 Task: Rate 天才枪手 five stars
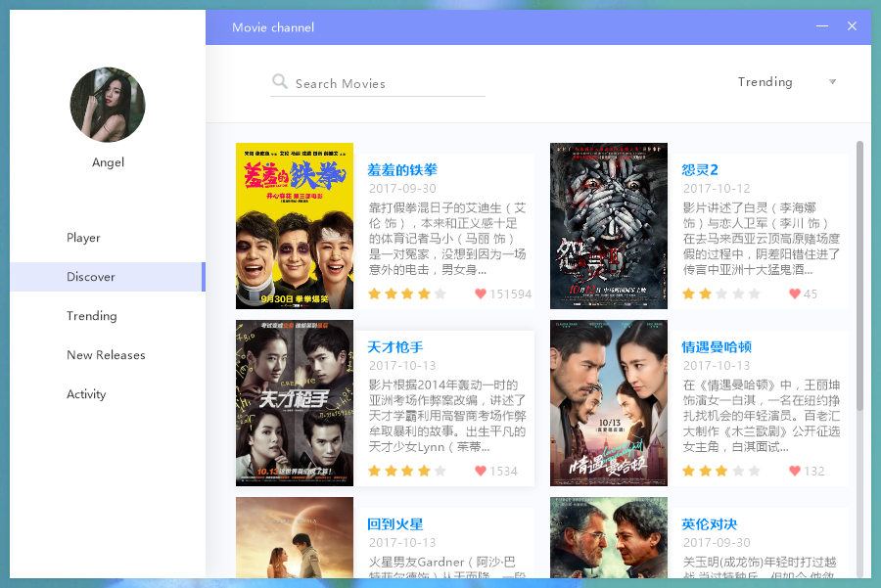(x=440, y=471)
